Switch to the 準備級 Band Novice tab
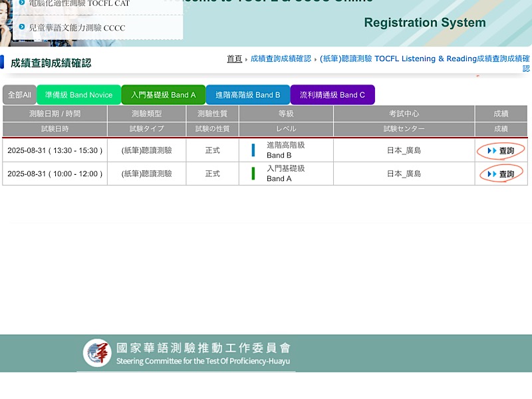The width and height of the screenshot is (532, 399). tap(78, 95)
